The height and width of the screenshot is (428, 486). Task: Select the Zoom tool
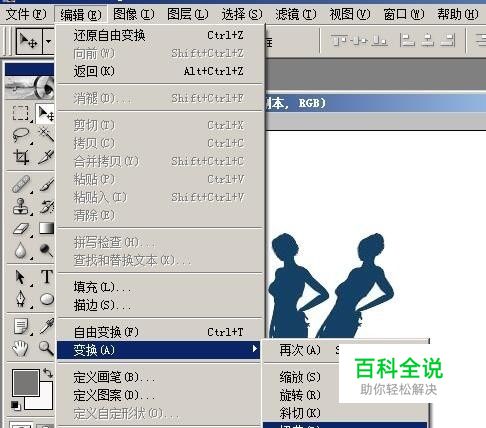tap(46, 348)
